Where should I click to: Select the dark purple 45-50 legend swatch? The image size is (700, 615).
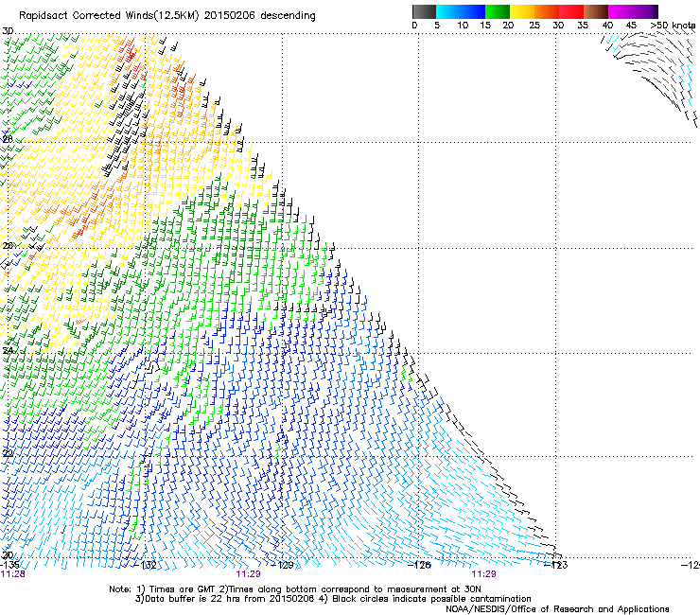coord(645,11)
